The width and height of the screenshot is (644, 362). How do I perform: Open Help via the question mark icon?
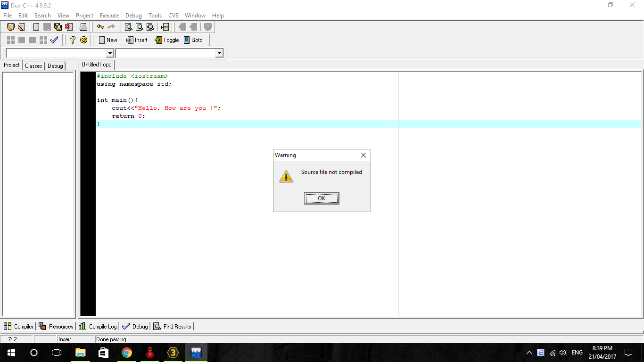(x=73, y=40)
